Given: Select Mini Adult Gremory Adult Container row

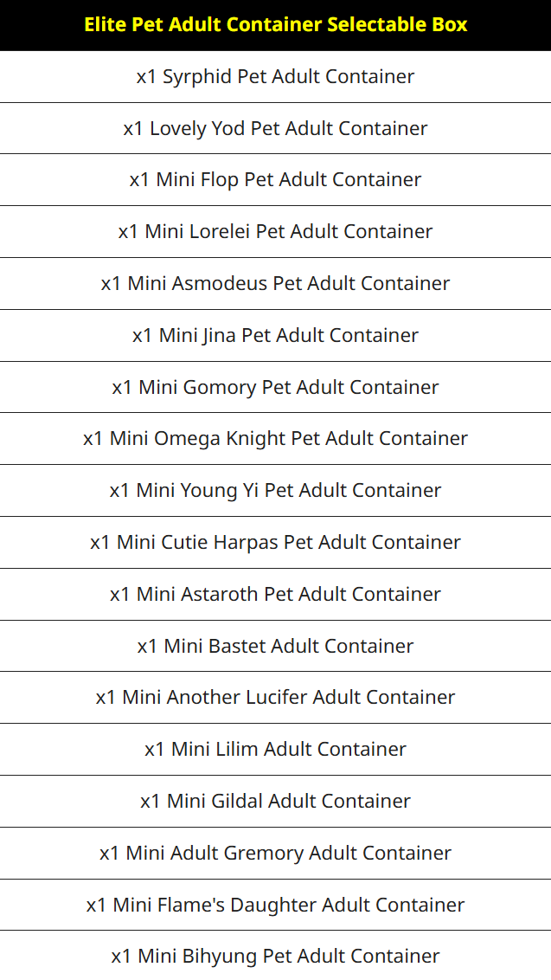Looking at the screenshot, I should 275,853.
